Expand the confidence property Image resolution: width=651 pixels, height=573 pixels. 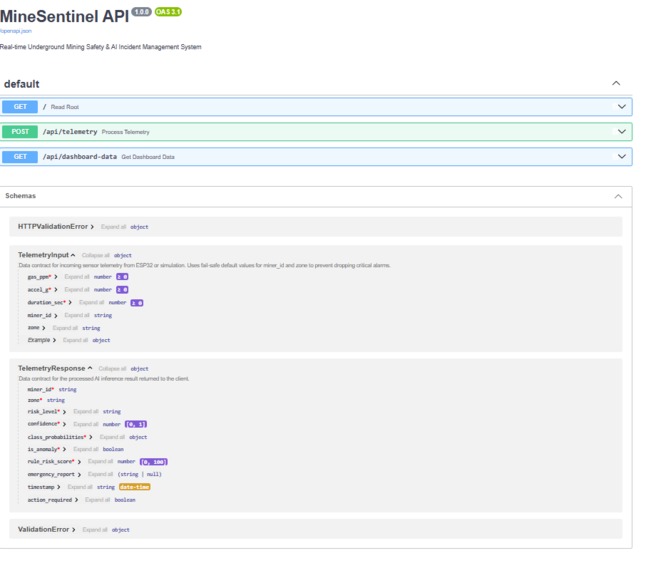(64, 424)
